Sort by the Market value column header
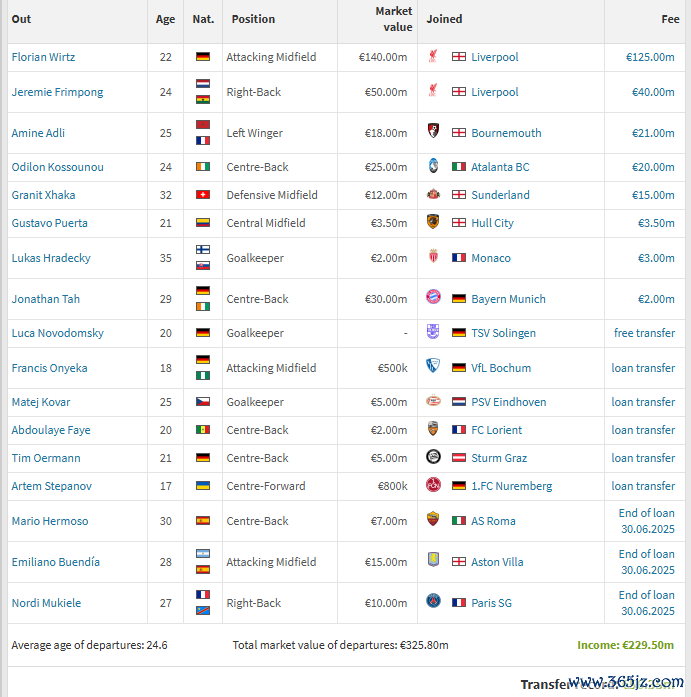Image resolution: width=691 pixels, height=697 pixels. tap(394, 19)
